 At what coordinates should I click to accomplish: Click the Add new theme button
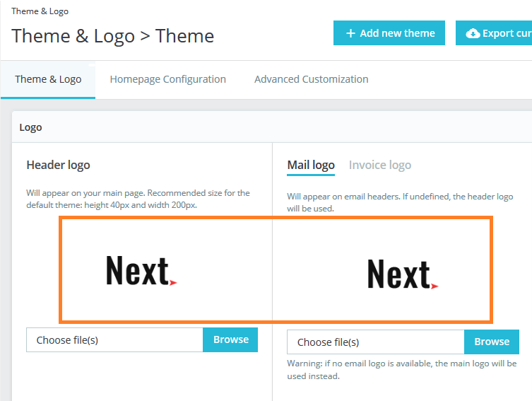(x=389, y=33)
